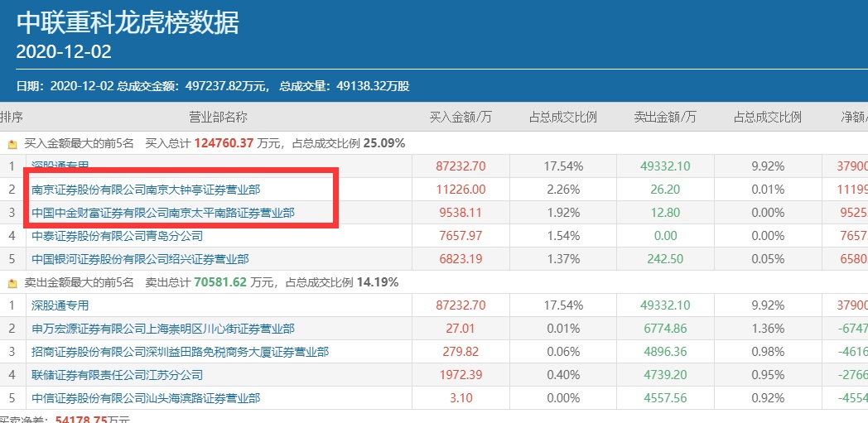The width and height of the screenshot is (868, 423).
Task: Click 87232.70 in the sell top-5 section
Action: coord(461,305)
